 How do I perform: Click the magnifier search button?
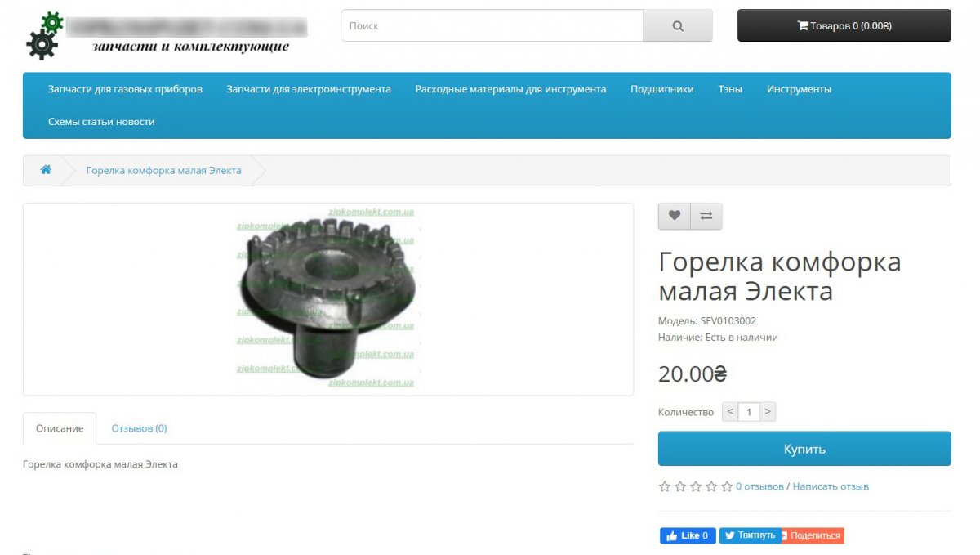tap(678, 25)
